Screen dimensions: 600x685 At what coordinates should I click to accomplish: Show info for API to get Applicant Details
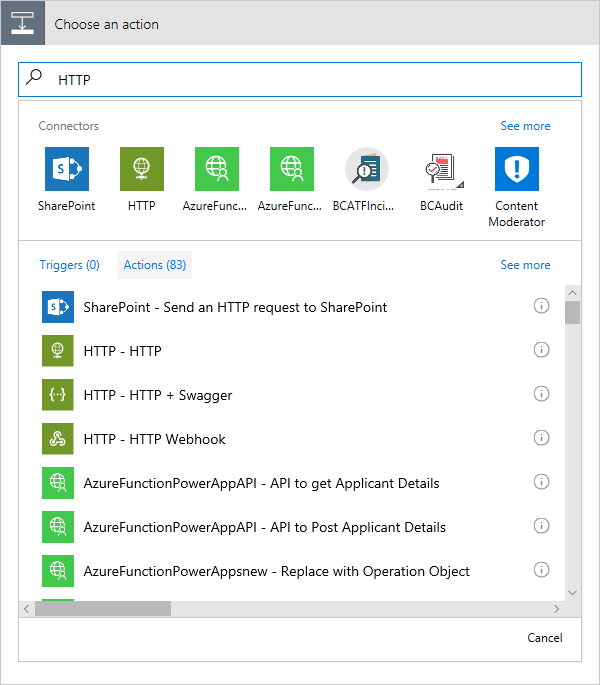[x=541, y=481]
